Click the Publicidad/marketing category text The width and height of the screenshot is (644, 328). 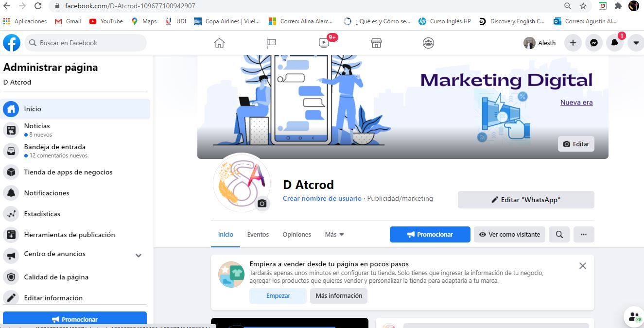[400, 198]
